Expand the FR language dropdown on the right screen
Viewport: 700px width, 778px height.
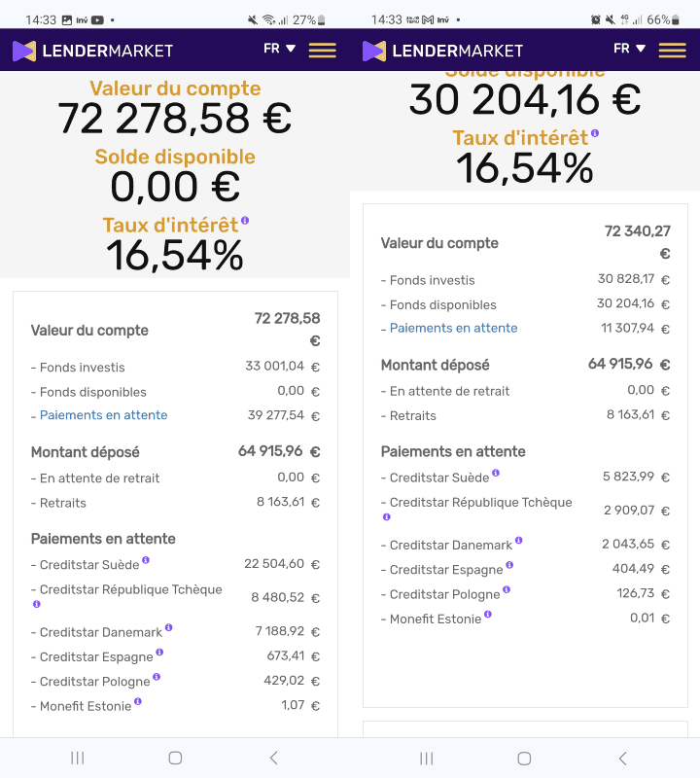[630, 49]
